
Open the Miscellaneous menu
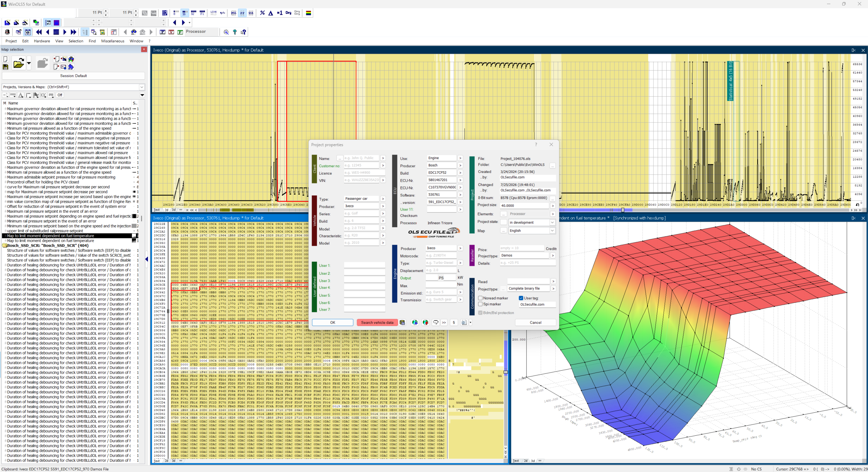[113, 41]
